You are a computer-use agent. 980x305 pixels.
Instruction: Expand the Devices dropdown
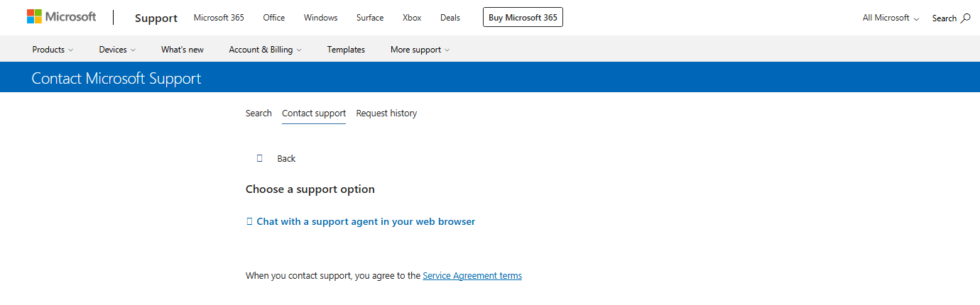[x=117, y=50]
